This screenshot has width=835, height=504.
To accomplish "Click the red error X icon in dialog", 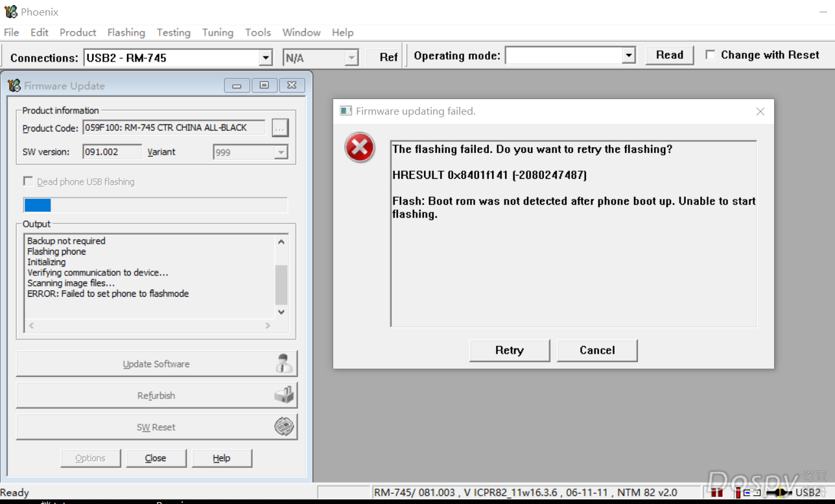I will coord(360,148).
